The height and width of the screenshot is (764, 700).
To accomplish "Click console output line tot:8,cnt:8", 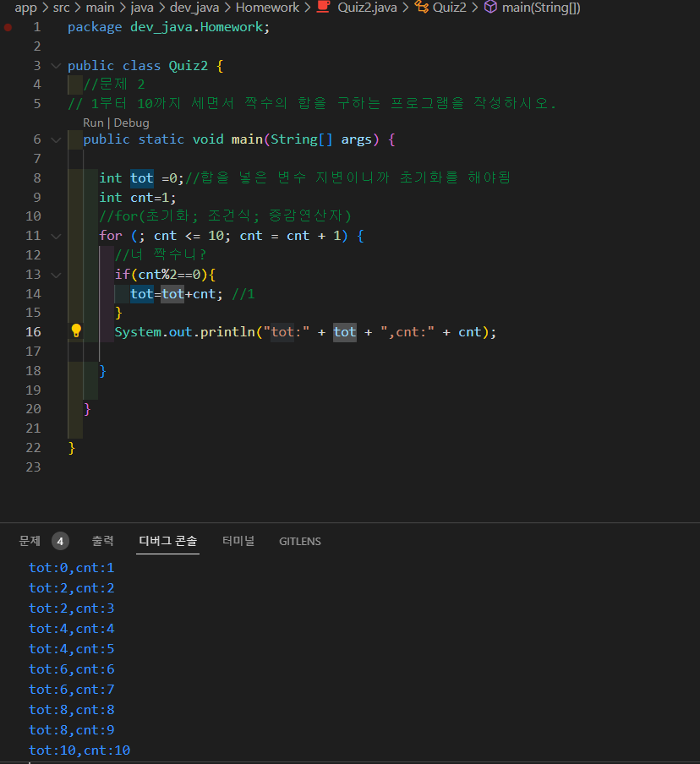I will [x=71, y=709].
